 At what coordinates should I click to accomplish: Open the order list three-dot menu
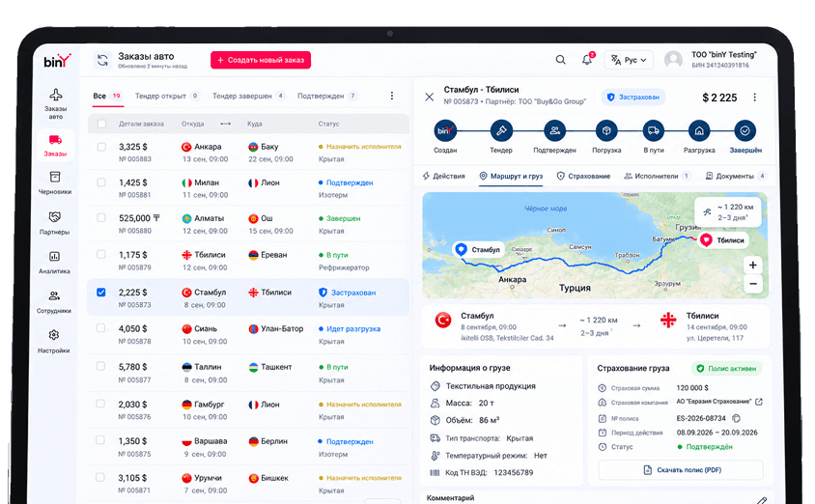[x=392, y=96]
